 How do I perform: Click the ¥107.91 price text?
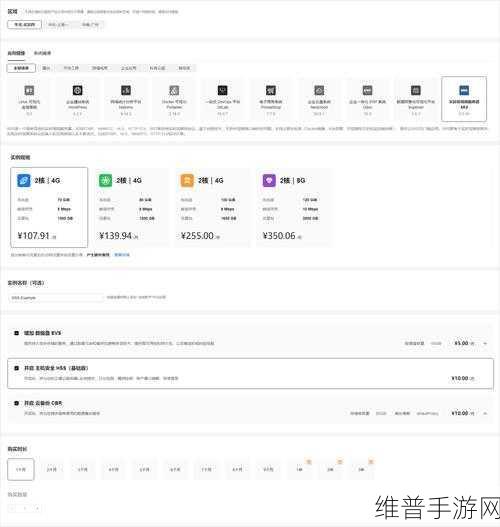click(34, 236)
